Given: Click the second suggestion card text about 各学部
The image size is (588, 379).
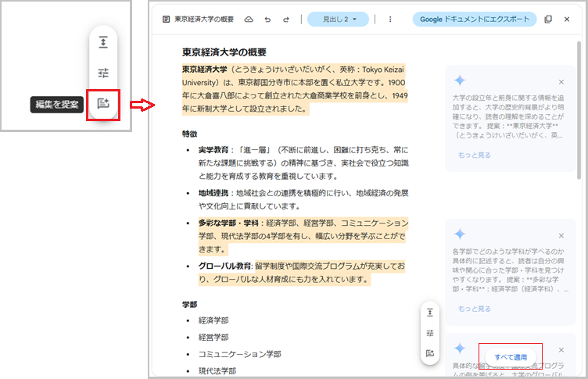Looking at the screenshot, I should [510, 270].
